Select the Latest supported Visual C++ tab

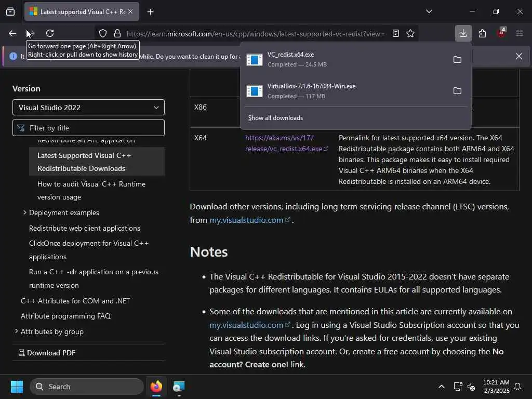coord(82,11)
